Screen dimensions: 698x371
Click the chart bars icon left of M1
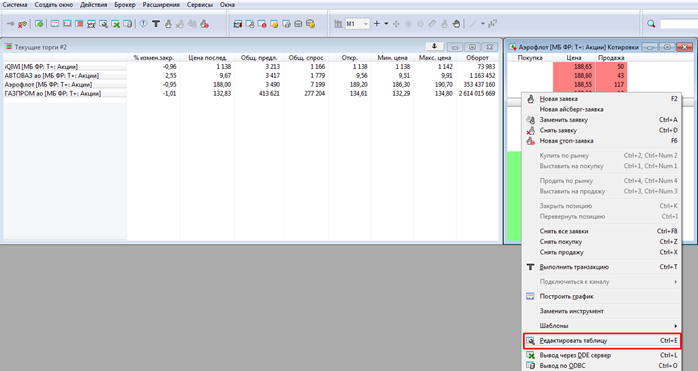pos(338,24)
